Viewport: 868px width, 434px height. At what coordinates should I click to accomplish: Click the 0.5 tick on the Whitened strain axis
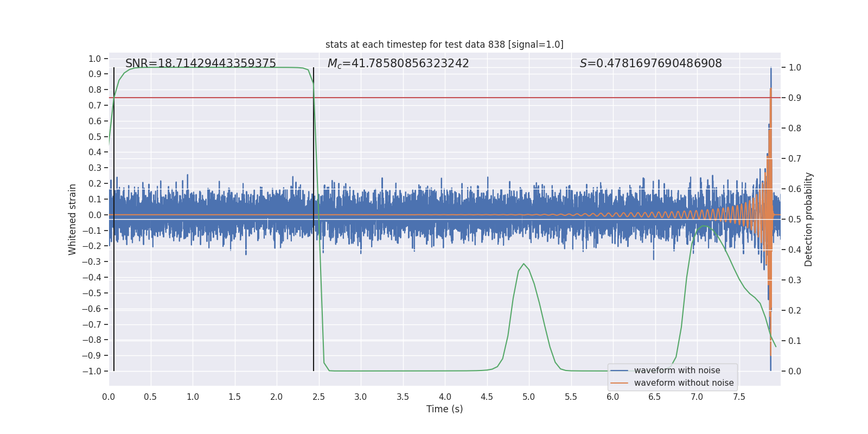(95, 137)
